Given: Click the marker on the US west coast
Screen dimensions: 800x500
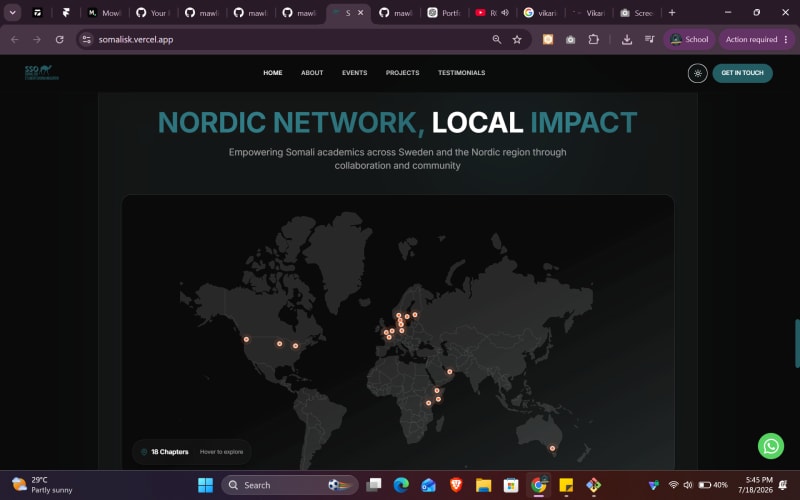Looking at the screenshot, I should tap(246, 339).
